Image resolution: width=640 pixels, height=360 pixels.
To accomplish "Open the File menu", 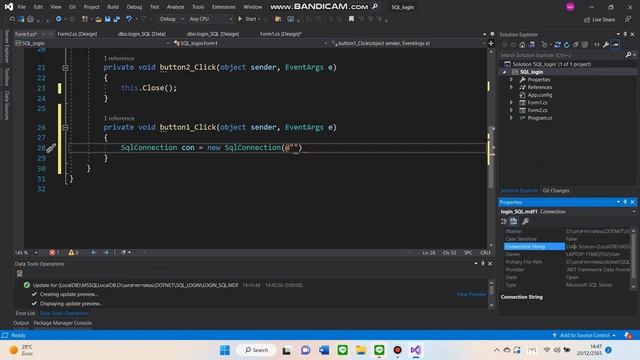I will (22, 7).
